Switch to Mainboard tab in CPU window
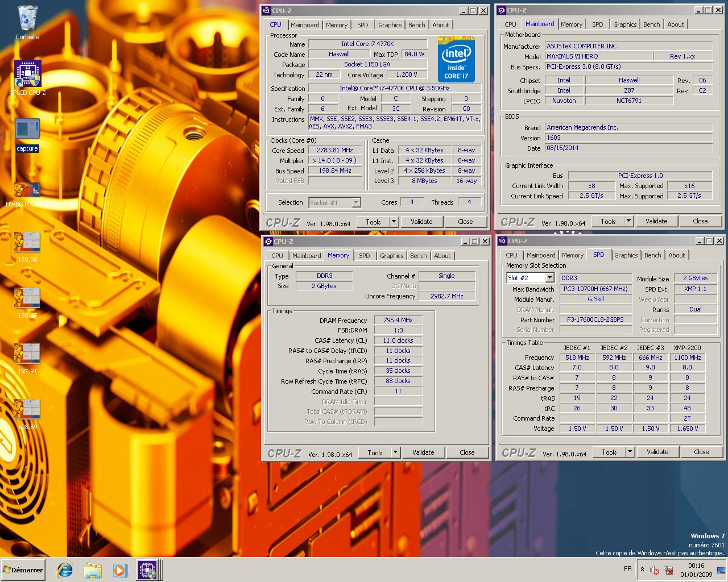The height and width of the screenshot is (582, 728). (305, 25)
